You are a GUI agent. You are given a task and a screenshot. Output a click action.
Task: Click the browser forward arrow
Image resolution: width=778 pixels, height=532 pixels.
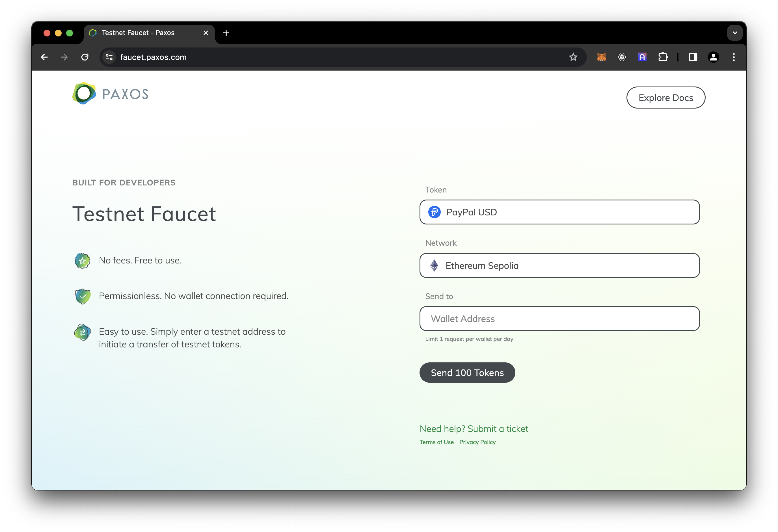[64, 57]
